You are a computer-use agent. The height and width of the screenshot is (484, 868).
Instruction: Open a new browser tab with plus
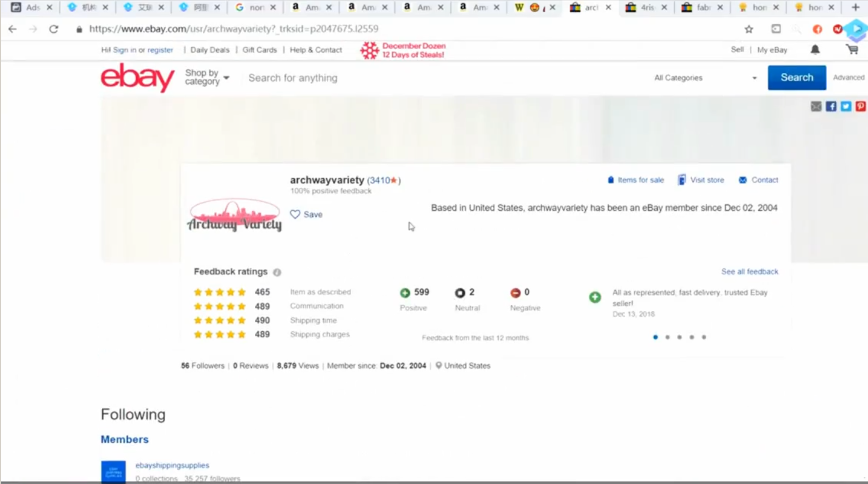(x=855, y=7)
